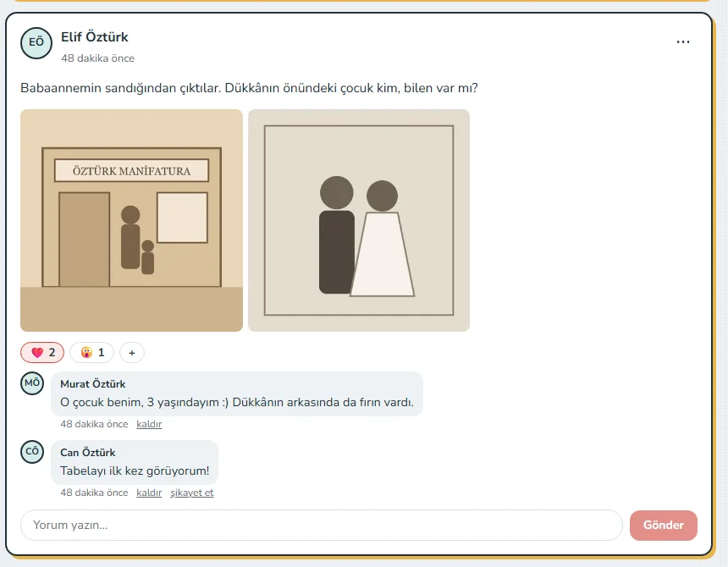Toggle the surprised emoji reaction
The width and height of the screenshot is (728, 567).
92,353
